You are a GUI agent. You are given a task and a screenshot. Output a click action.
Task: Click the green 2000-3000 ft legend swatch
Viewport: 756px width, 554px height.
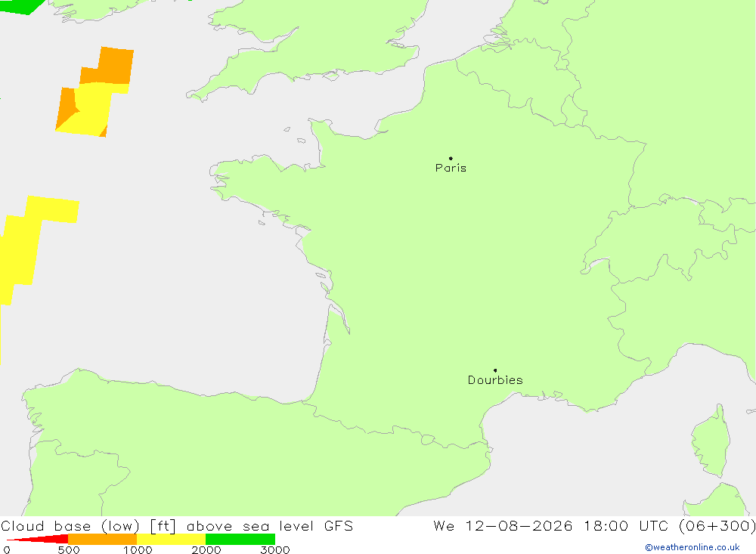click(240, 539)
